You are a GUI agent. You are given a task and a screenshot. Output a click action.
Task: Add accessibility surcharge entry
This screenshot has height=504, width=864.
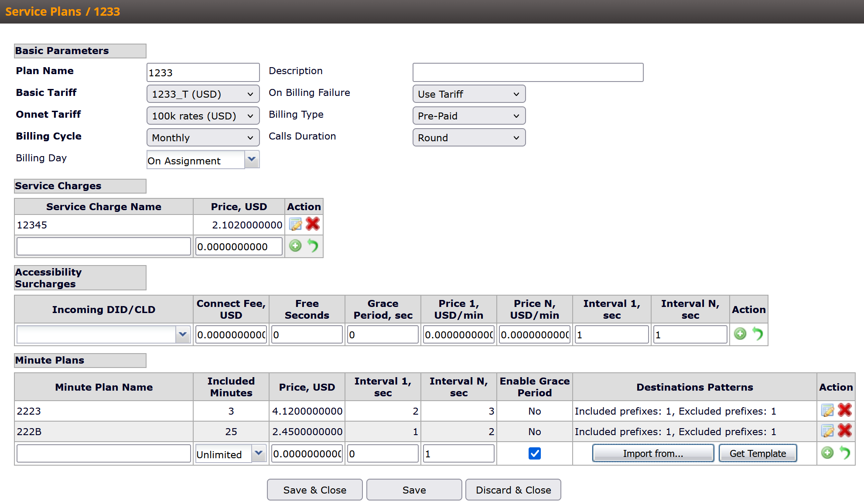(x=740, y=334)
